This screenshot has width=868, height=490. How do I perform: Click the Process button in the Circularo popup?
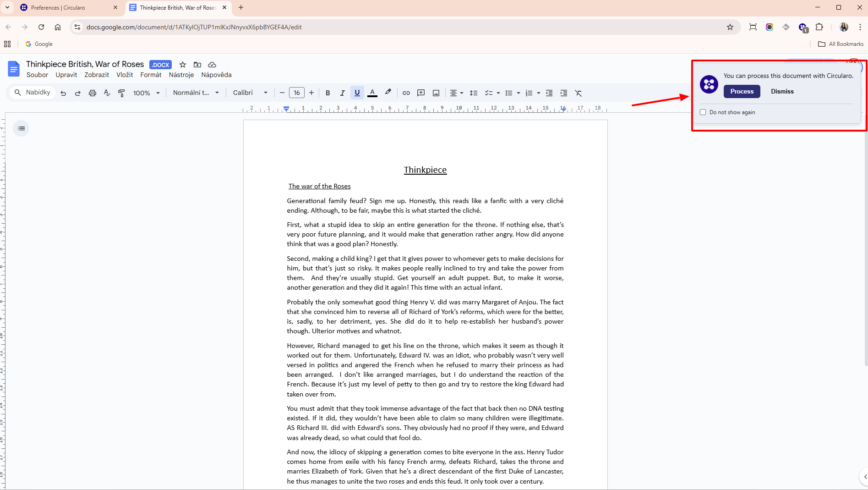[x=742, y=91]
